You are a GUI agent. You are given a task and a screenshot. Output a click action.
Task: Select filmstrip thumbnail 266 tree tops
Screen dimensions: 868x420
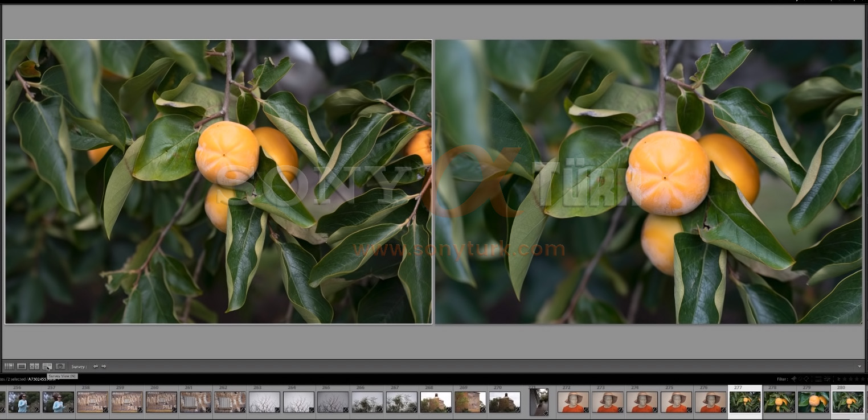[367, 402]
